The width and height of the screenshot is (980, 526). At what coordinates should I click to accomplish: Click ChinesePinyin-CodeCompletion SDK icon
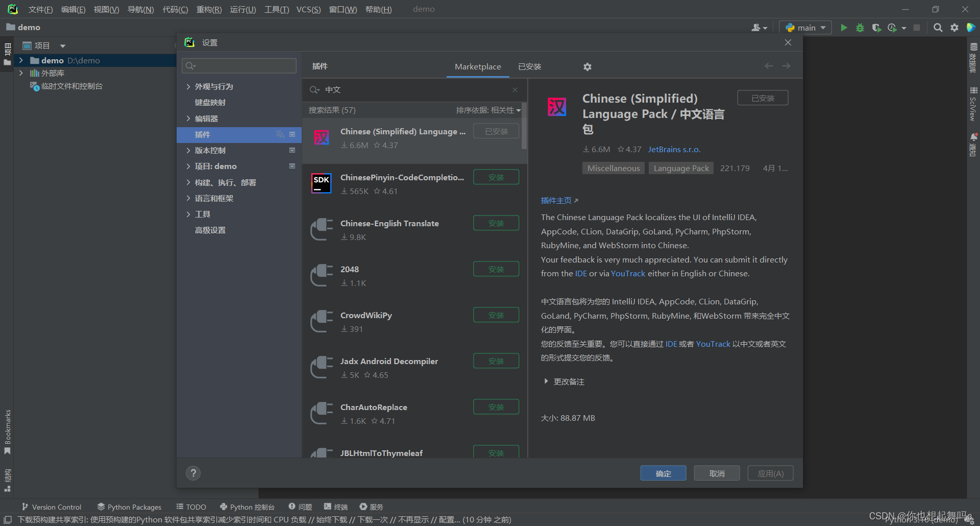322,183
